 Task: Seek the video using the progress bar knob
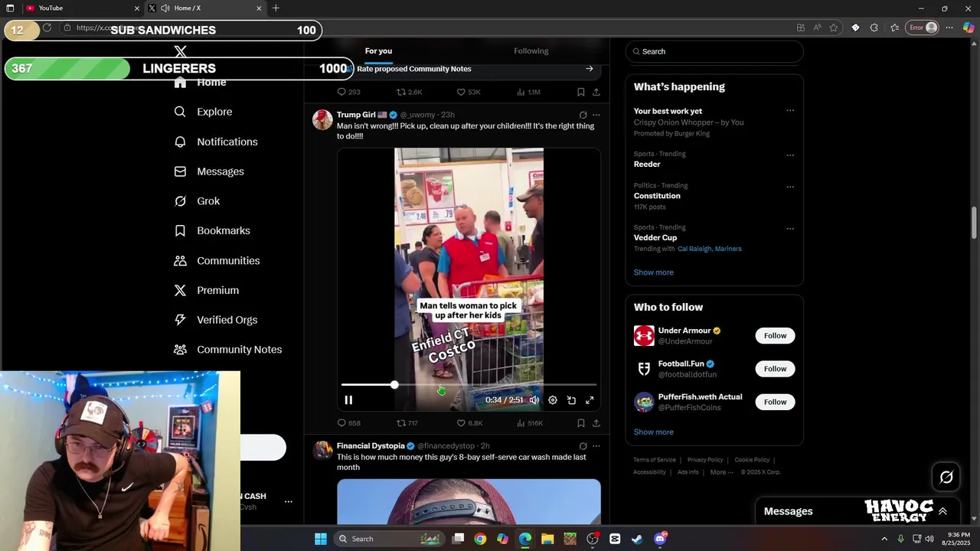coord(394,385)
